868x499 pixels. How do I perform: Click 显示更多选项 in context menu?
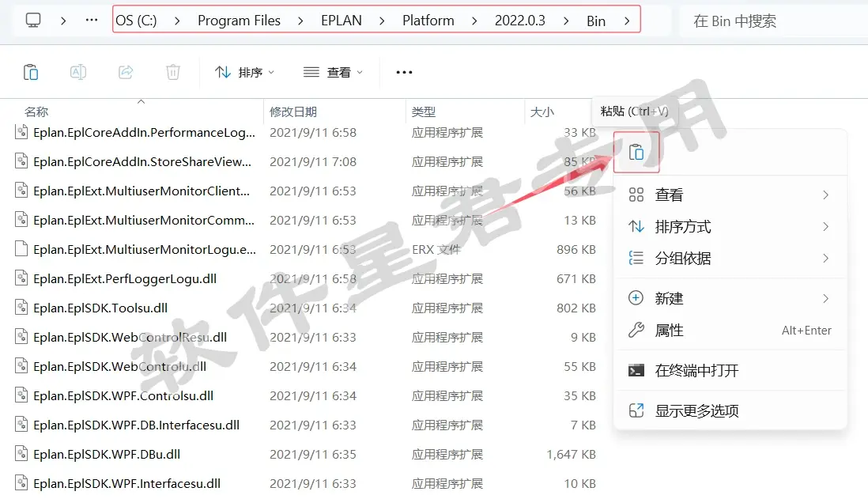(x=730, y=411)
